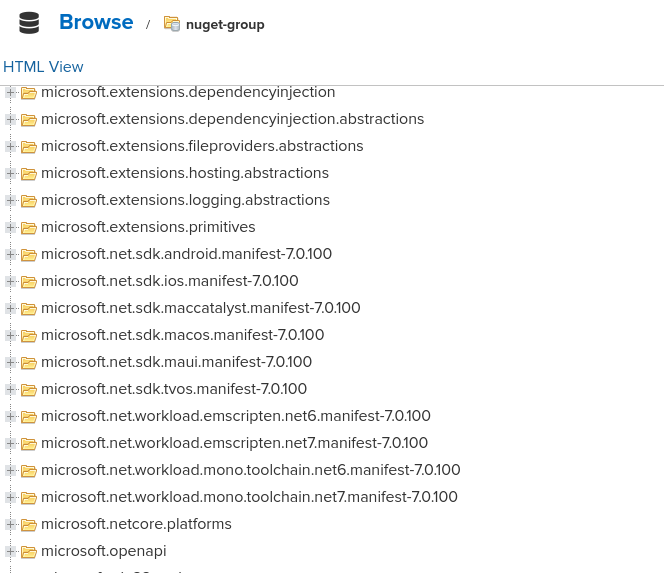Expand microsoft.extensions.fileproviders.abstractions node
664x573 pixels.
[x=11, y=147]
